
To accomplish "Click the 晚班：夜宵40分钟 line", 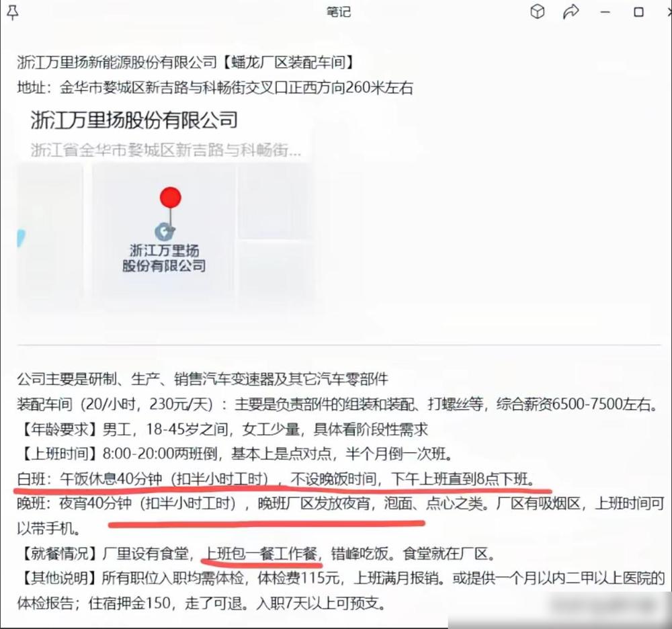I will 341,503.
